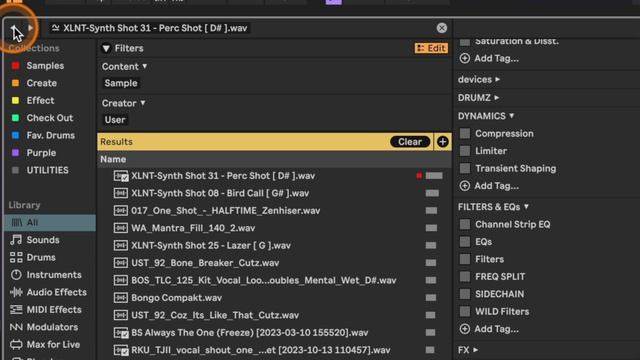Select BS Always The One (Freeze) file icon
Image resolution: width=640 pixels, height=360 pixels.
(x=121, y=333)
